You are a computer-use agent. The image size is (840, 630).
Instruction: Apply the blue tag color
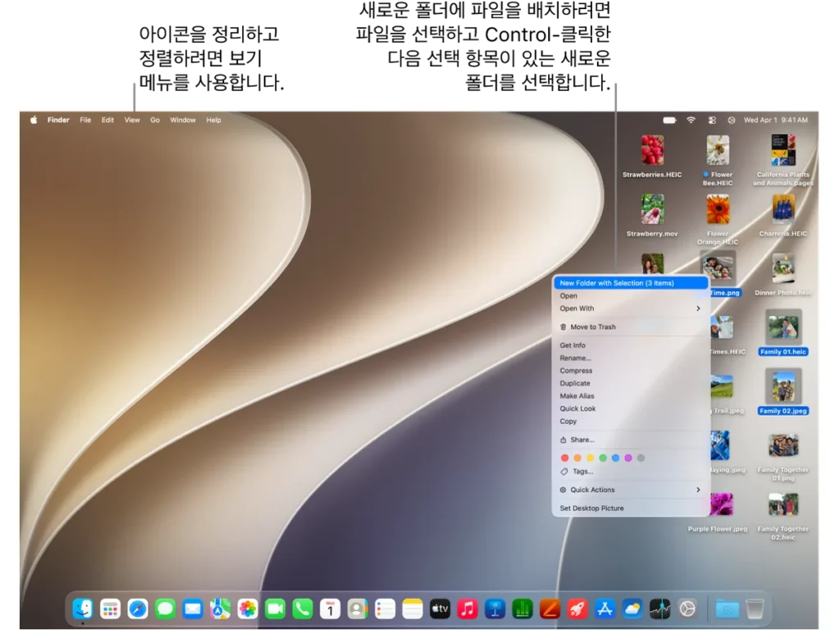615,458
